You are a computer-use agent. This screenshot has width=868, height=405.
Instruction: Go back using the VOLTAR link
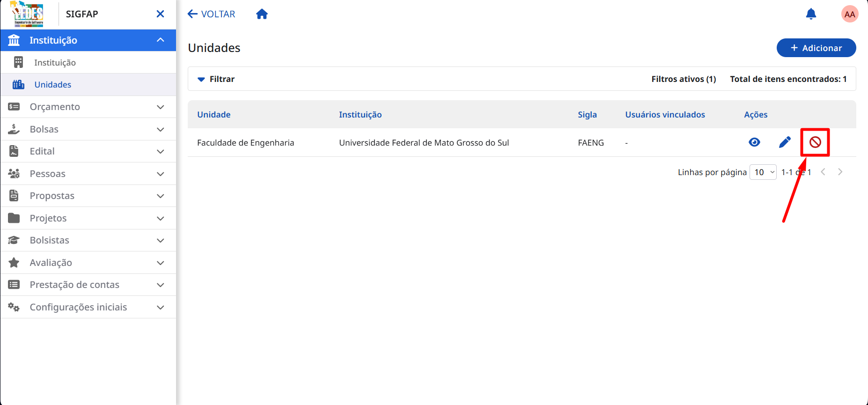coord(211,14)
